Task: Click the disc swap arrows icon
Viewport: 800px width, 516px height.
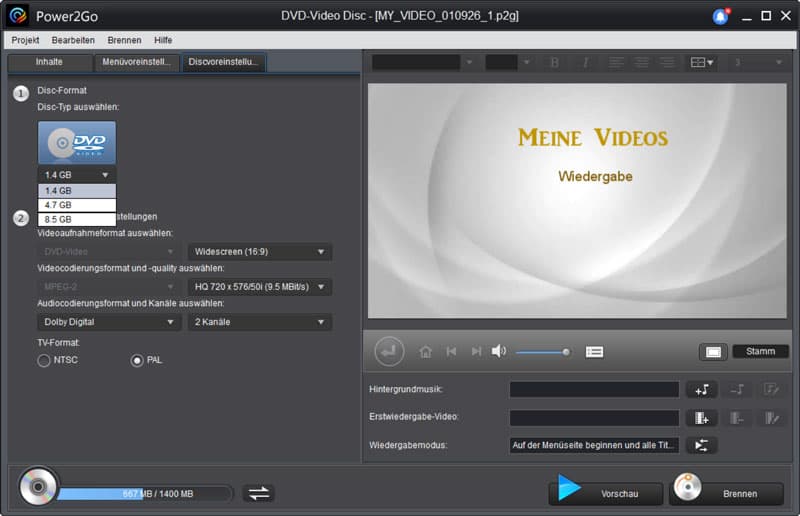Action: pos(258,493)
